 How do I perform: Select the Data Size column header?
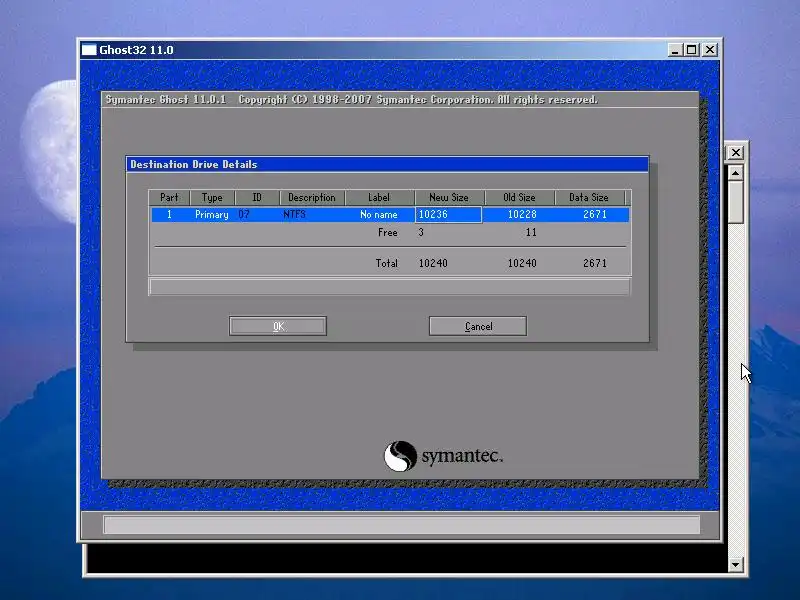coord(589,197)
